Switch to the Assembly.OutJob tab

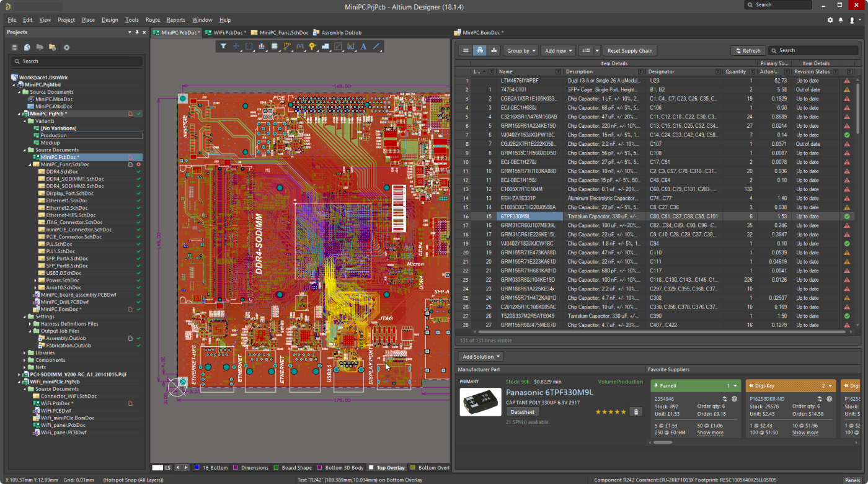click(341, 32)
